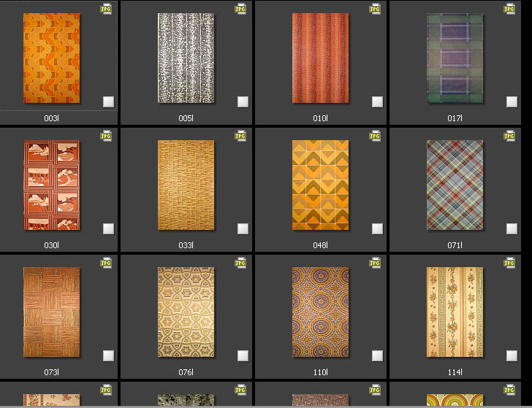The height and width of the screenshot is (408, 532).
Task: Click the JPG icon on tile 076l
Action: point(240,263)
